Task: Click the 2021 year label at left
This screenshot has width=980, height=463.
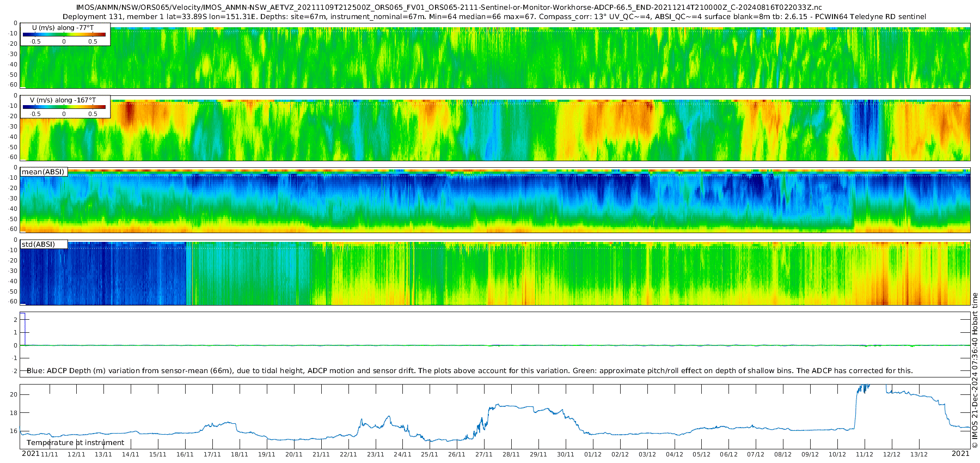Action: (30, 453)
